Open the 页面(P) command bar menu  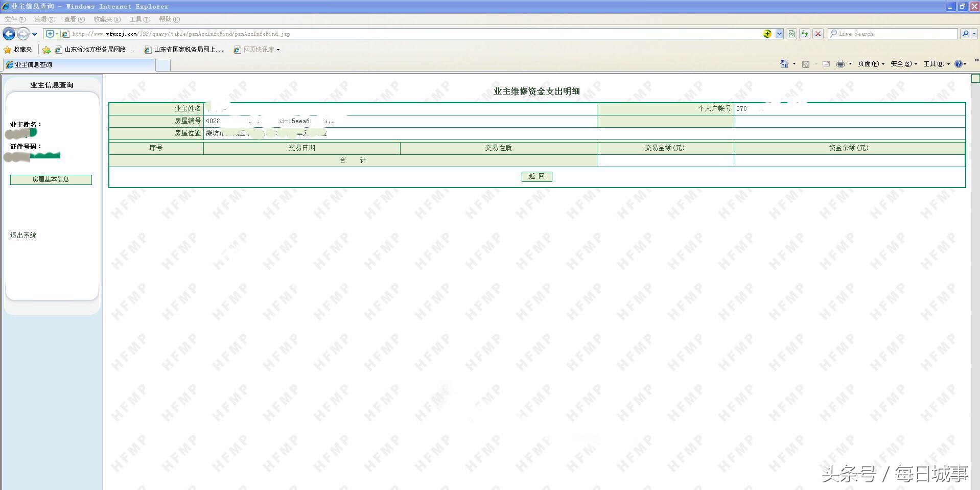871,64
